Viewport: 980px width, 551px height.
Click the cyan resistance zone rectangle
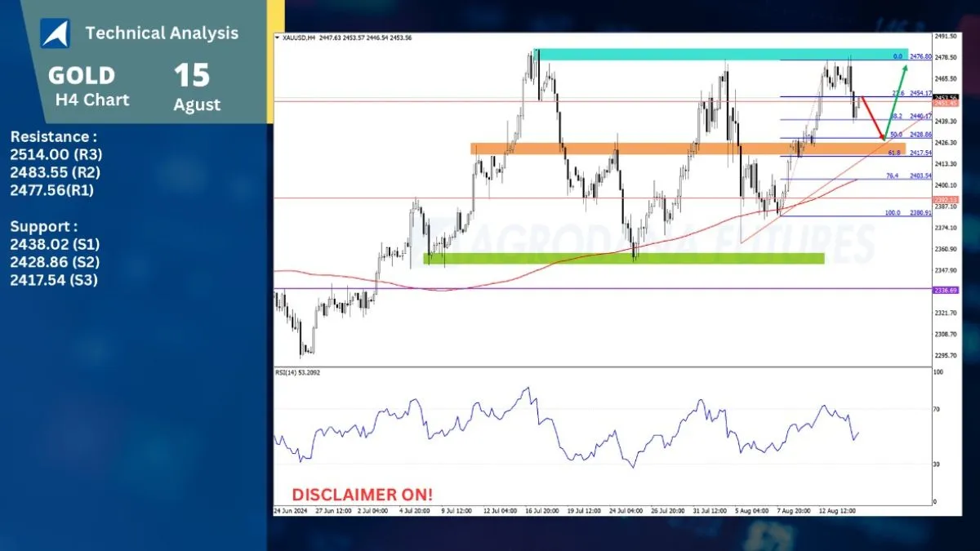click(720, 55)
